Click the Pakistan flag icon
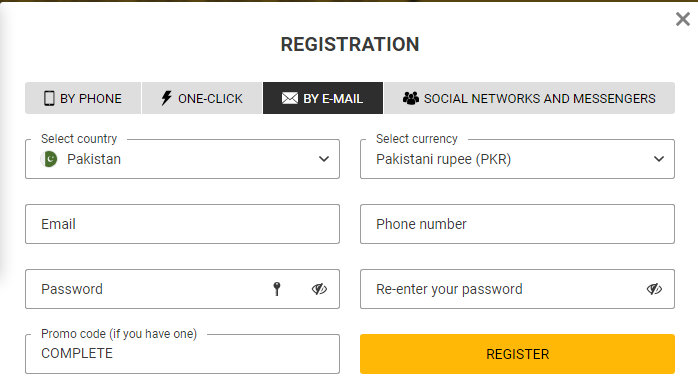 49,159
